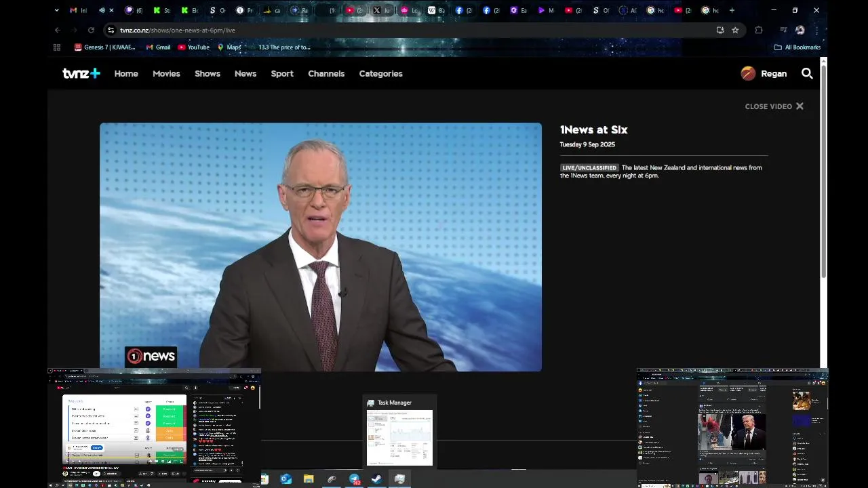Open Telegram from the taskbar

pos(354,479)
